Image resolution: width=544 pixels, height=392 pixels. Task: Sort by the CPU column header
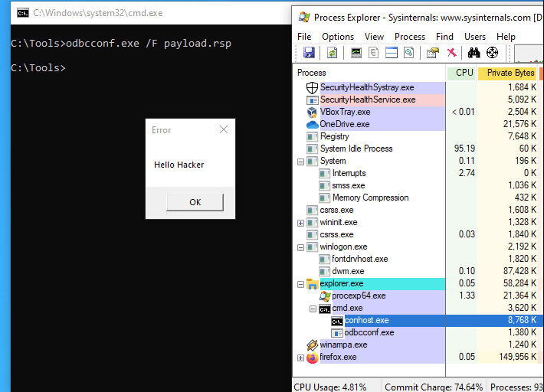[x=460, y=73]
